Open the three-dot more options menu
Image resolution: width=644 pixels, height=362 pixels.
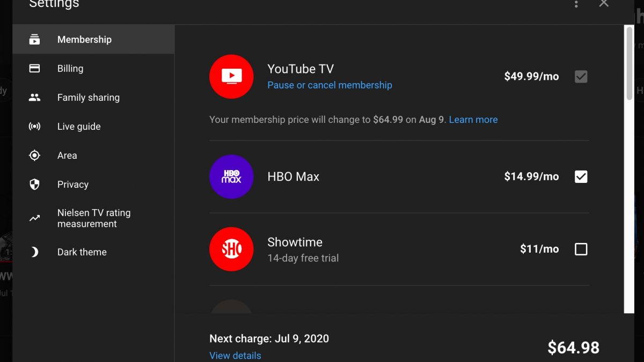click(576, 4)
